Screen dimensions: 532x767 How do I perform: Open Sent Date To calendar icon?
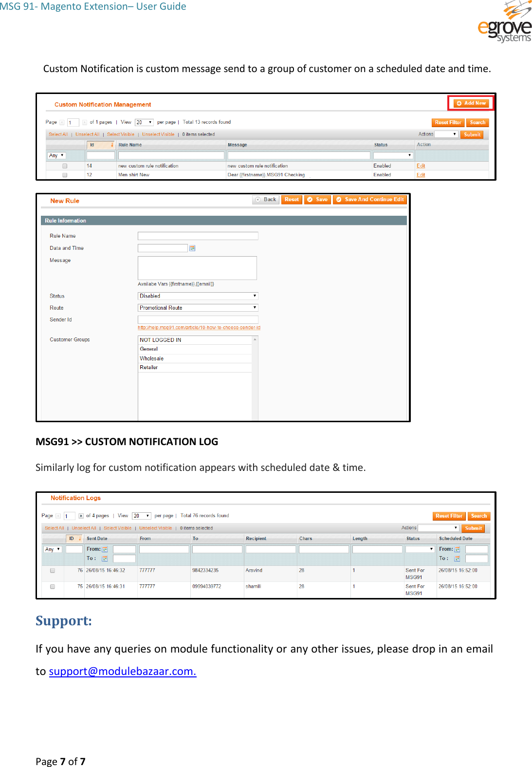coord(105,559)
